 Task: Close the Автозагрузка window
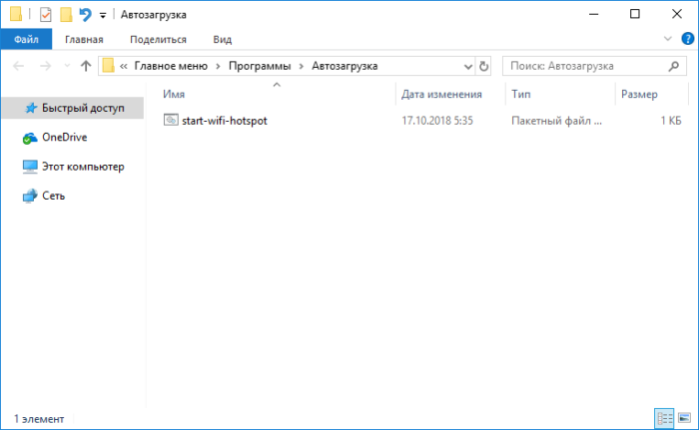point(677,14)
